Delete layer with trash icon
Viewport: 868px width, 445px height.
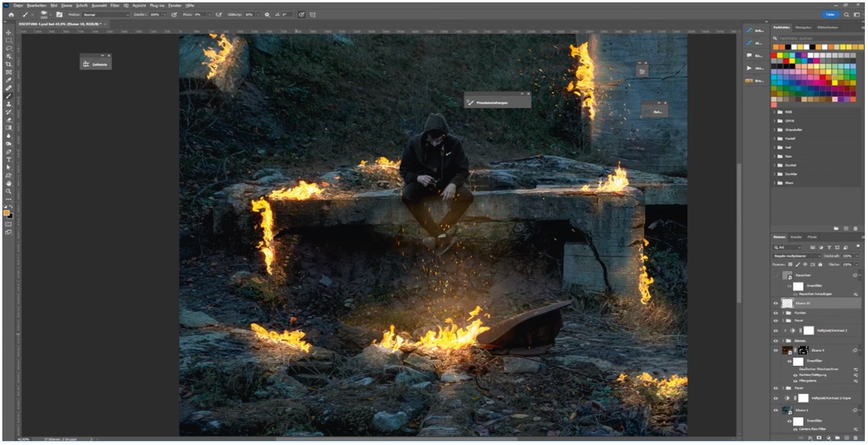pos(855,437)
